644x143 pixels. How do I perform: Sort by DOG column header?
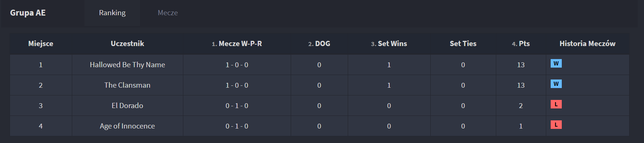tap(319, 43)
